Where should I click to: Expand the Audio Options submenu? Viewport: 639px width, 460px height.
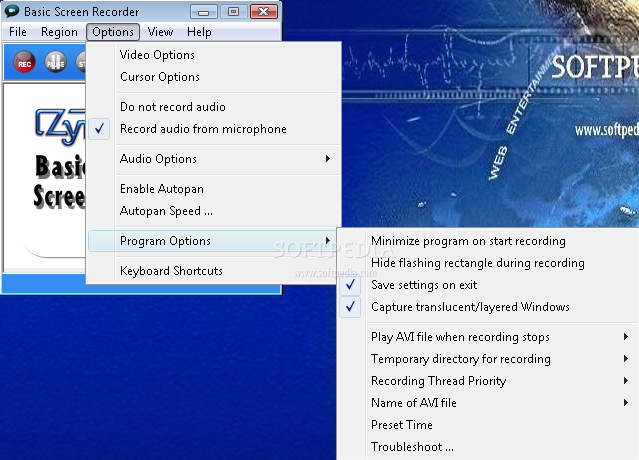(x=215, y=158)
